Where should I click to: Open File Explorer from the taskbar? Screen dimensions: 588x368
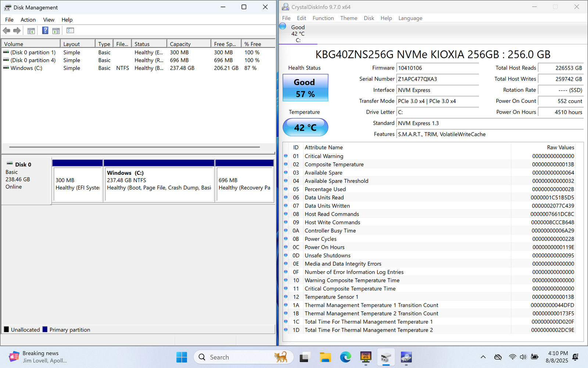pos(325,357)
